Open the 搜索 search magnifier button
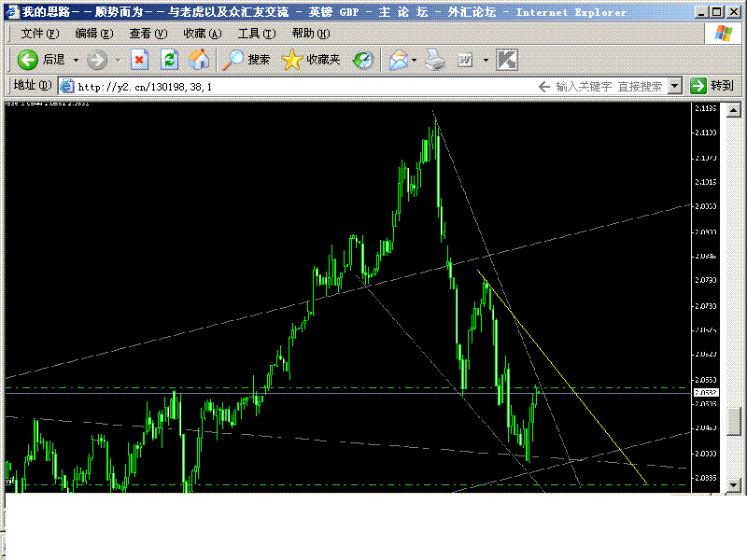Screen dimensions: 747x560 pyautogui.click(x=247, y=60)
